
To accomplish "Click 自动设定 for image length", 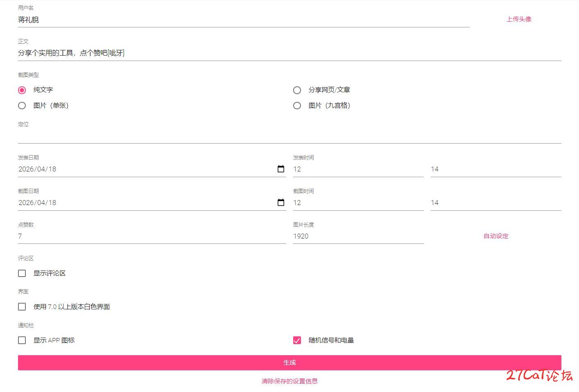I will click(x=496, y=236).
